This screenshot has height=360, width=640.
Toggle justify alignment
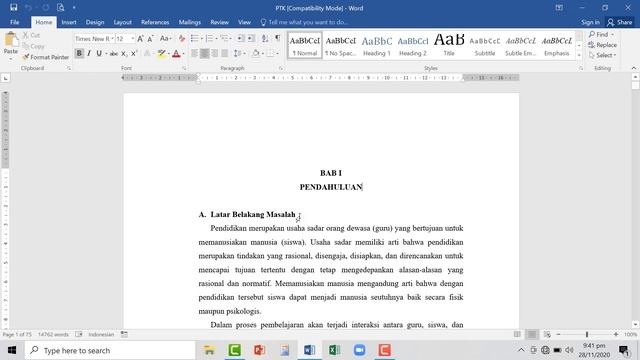coord(224,53)
